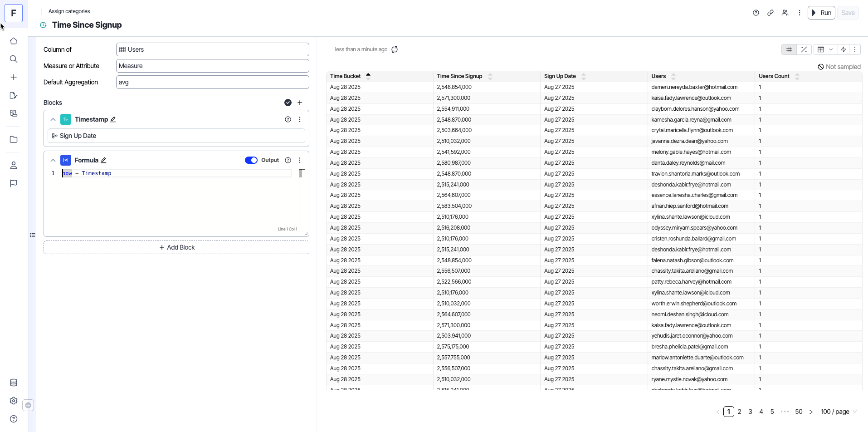Open sharing with the people icon

[x=785, y=13]
